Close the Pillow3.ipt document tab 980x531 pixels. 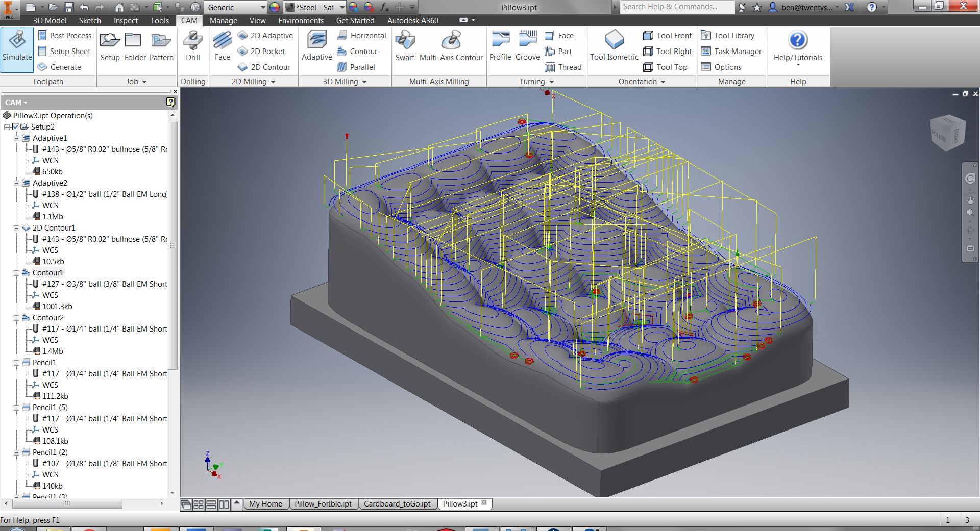pyautogui.click(x=484, y=503)
